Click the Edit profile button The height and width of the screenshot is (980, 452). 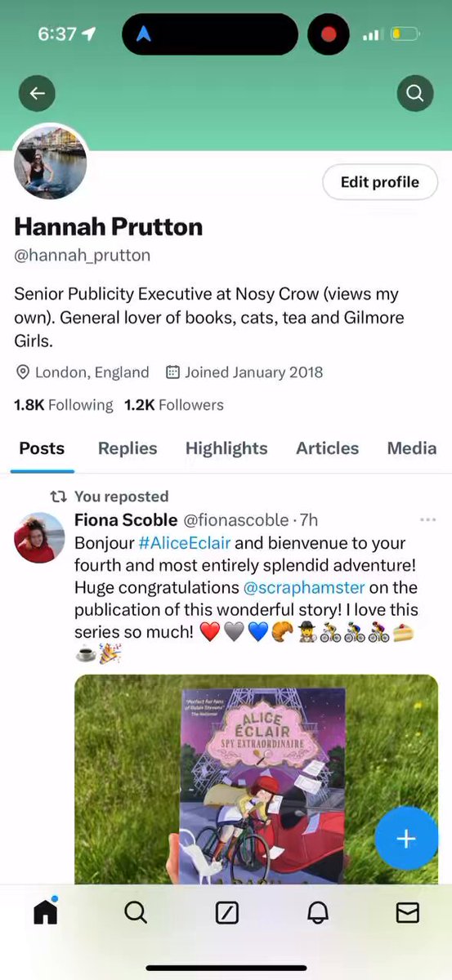(380, 182)
